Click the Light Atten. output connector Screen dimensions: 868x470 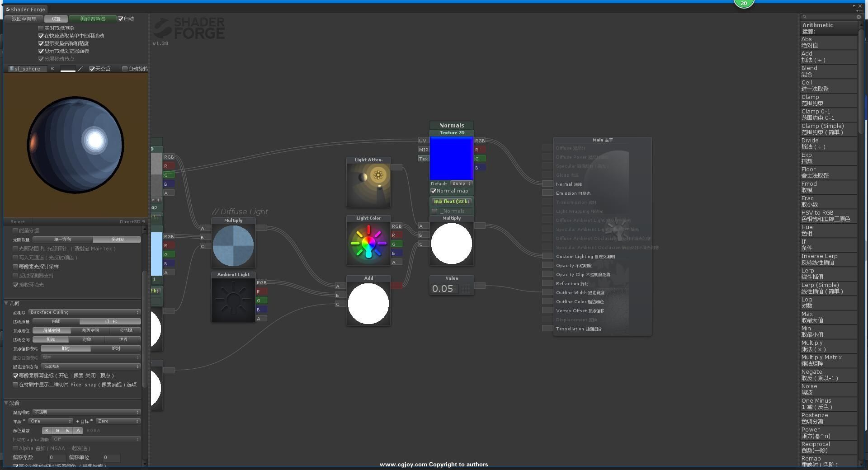(x=396, y=167)
